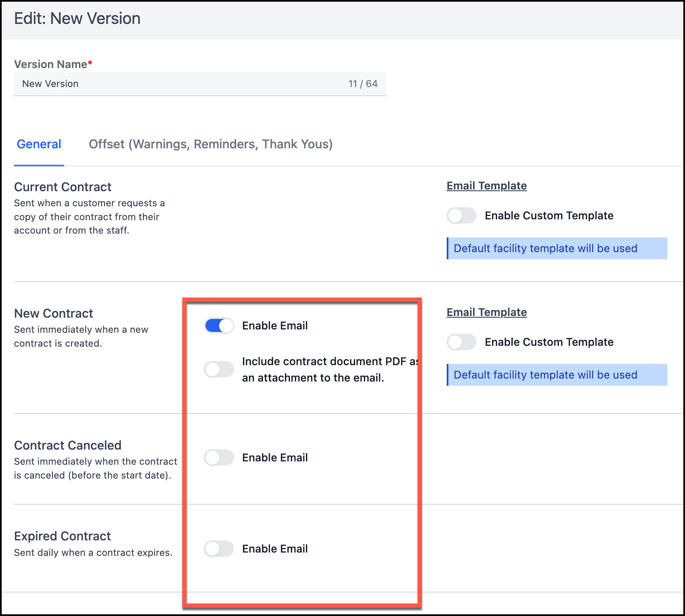This screenshot has height=616, width=685.
Task: Enable Email for Contract Canceled
Action: click(x=219, y=458)
